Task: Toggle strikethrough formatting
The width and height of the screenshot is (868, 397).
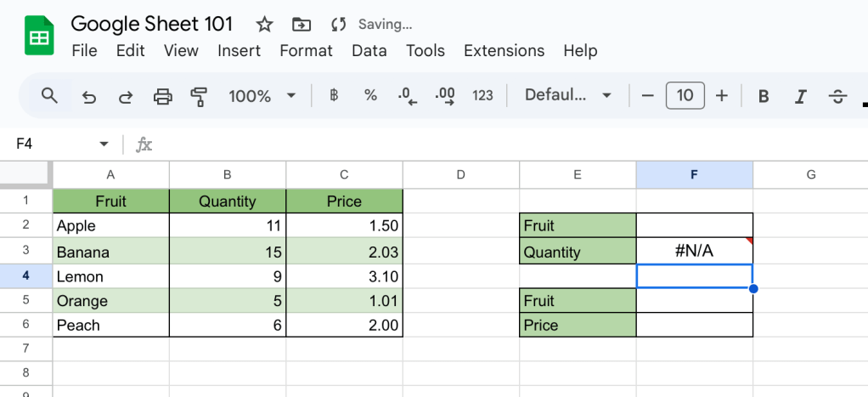Action: tap(837, 96)
